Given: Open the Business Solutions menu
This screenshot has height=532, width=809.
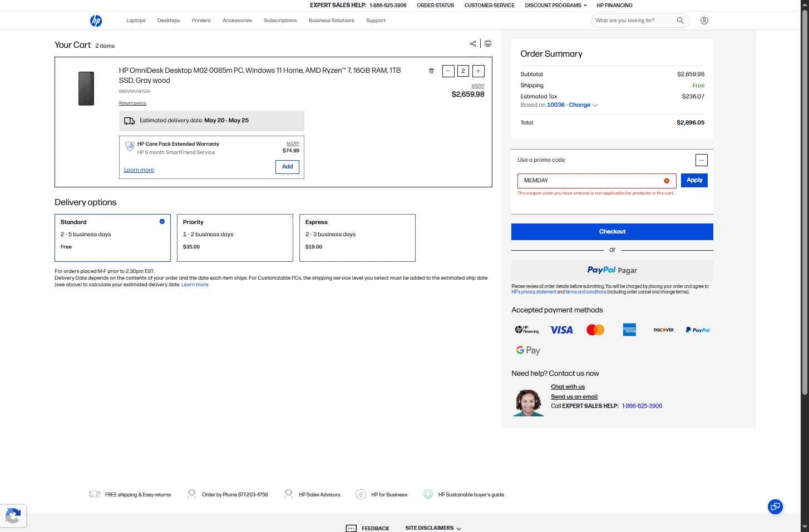Looking at the screenshot, I should coord(332,21).
